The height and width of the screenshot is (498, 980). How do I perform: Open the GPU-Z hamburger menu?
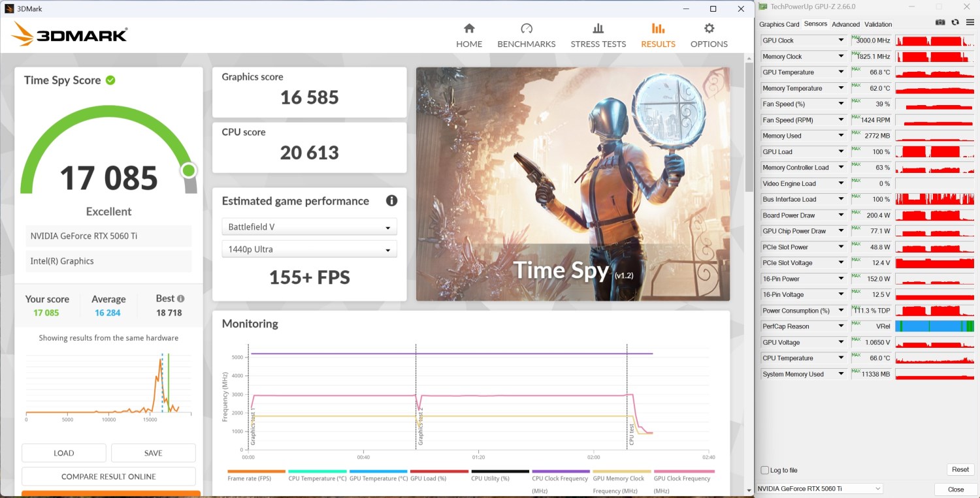970,22
